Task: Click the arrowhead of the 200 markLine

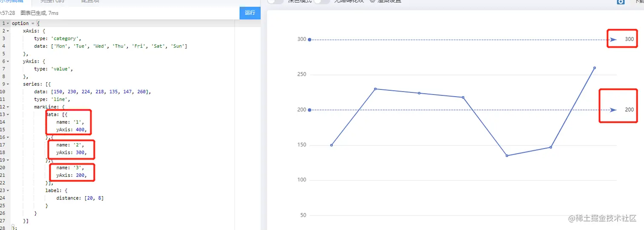Action: (x=613, y=110)
